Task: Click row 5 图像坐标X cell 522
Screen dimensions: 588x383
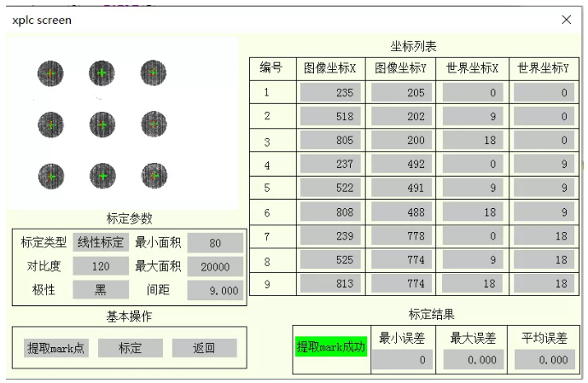Action: [x=330, y=189]
